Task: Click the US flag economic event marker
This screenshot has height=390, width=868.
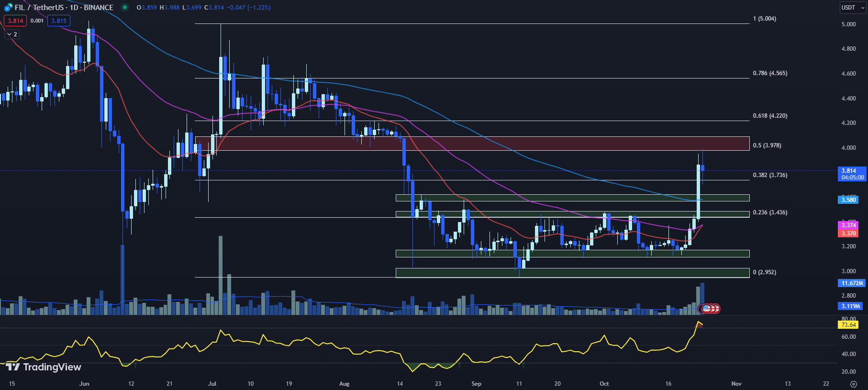Action: click(x=706, y=309)
